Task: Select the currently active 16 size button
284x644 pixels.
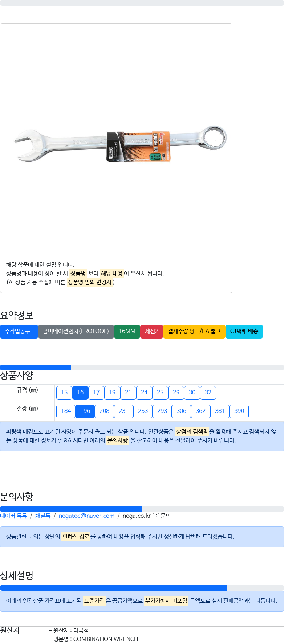Action: [80, 393]
